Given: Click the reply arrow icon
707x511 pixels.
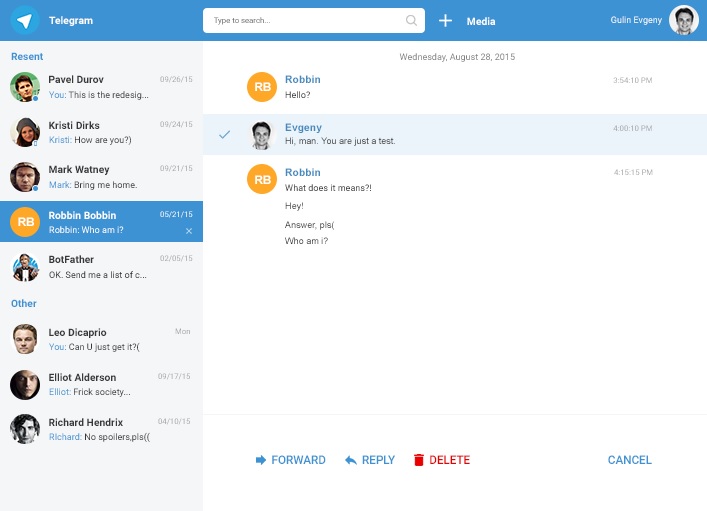Looking at the screenshot, I should tap(350, 460).
